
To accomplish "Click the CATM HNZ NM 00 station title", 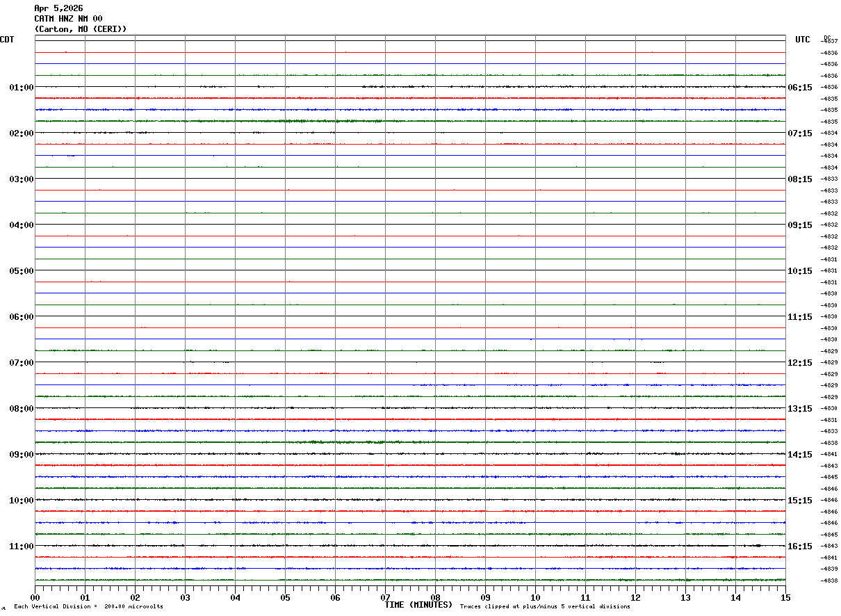I will click(x=68, y=19).
